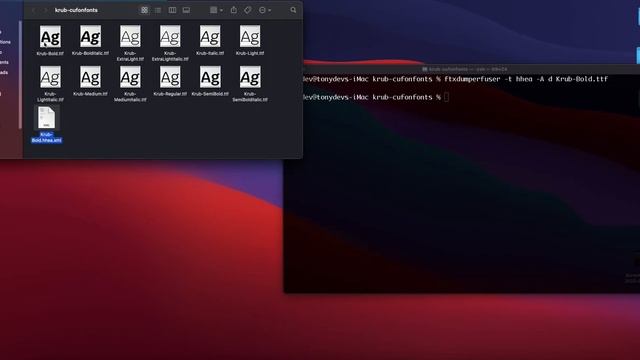Screen dimensions: 640x360
Task: Select the Krub-Bold.hhea.xml document icon
Action: click(x=47, y=118)
